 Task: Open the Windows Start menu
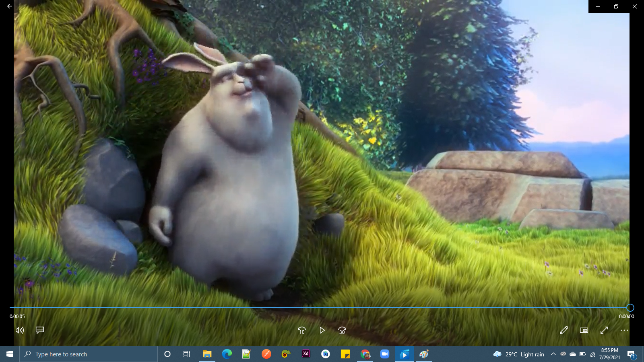(10, 354)
